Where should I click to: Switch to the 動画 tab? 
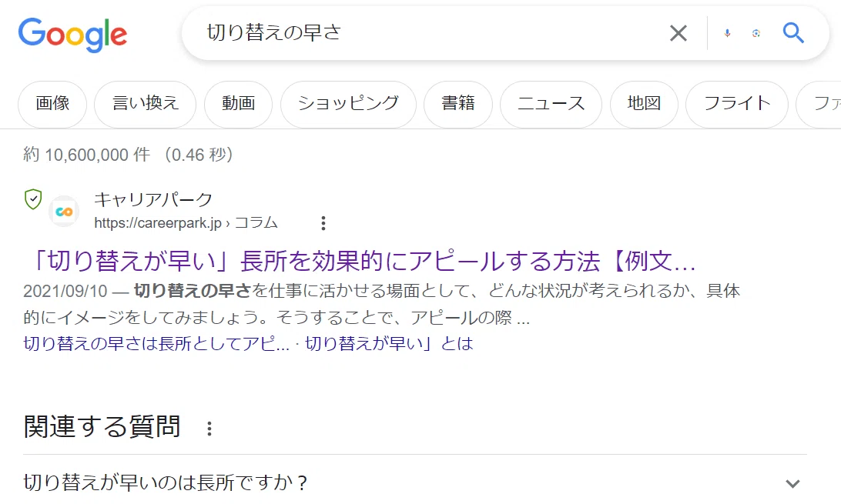(238, 104)
